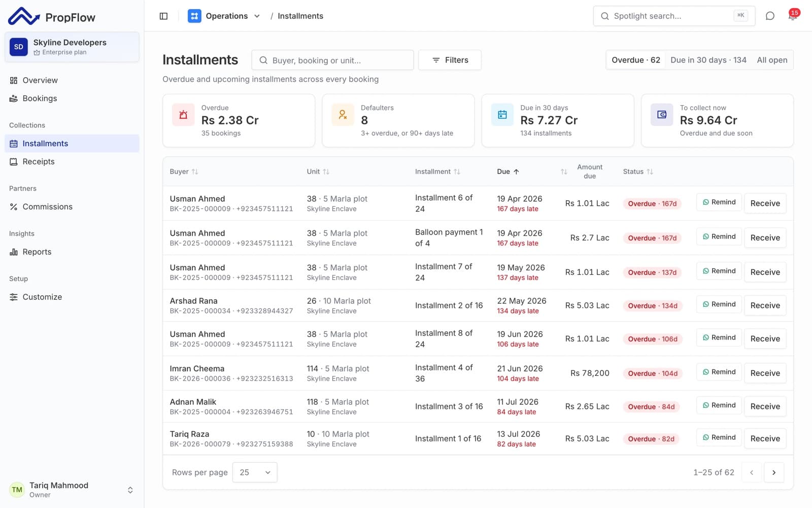Viewport: 812px width, 508px height.
Task: Receive payment for Installment 7 of 24
Action: [x=765, y=272]
